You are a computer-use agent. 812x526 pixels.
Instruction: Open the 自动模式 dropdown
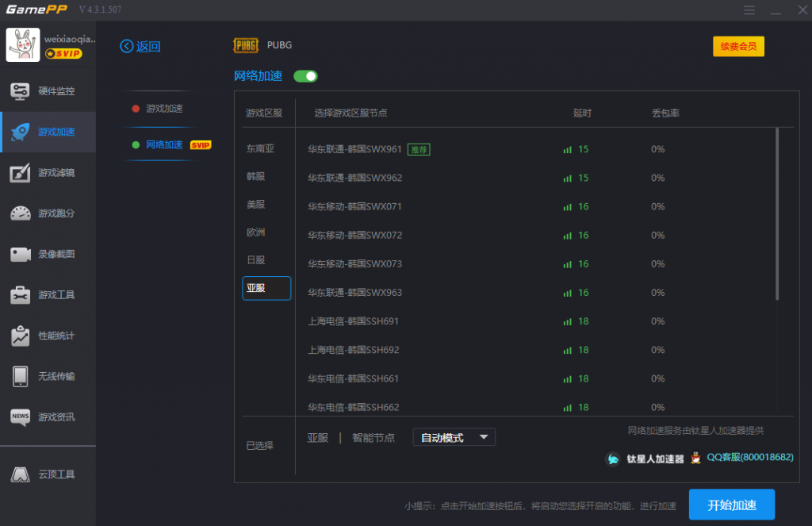(x=454, y=437)
